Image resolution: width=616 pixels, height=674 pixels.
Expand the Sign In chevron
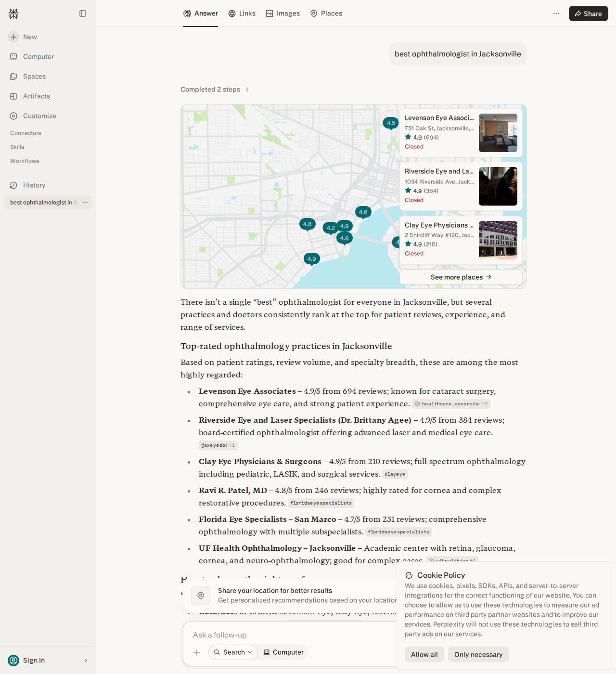click(x=86, y=661)
